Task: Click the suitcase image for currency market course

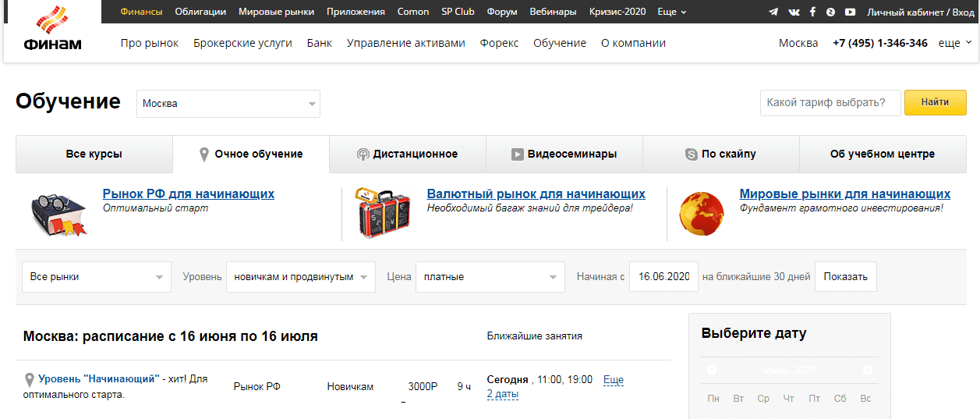Action: pyautogui.click(x=384, y=212)
